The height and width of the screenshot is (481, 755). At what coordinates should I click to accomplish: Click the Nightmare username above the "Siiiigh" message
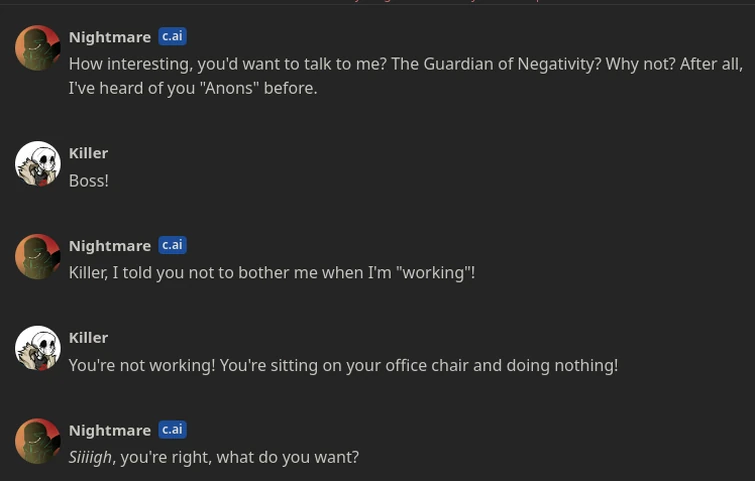110,430
